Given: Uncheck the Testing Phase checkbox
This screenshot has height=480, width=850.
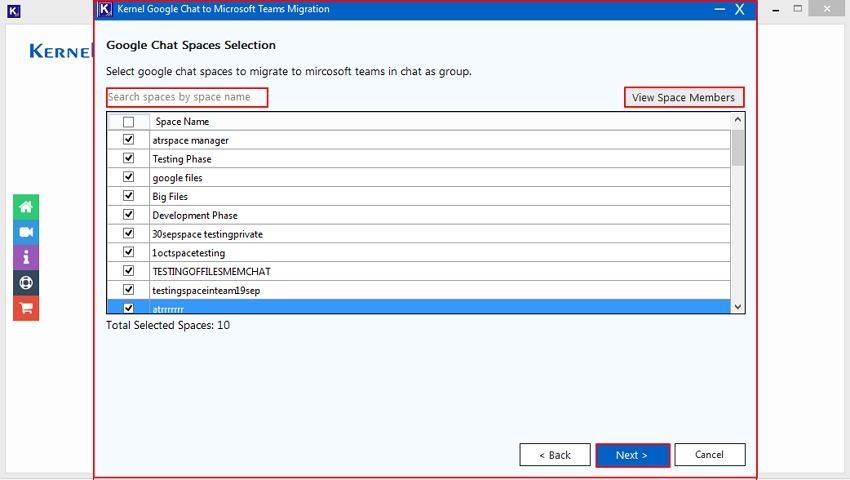Looking at the screenshot, I should (128, 158).
